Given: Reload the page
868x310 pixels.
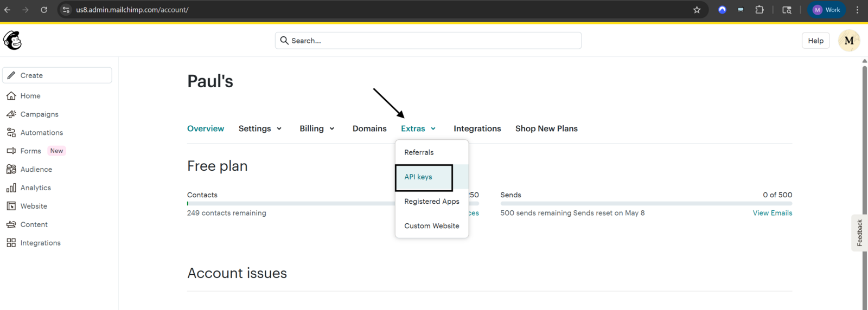Looking at the screenshot, I should pyautogui.click(x=44, y=10).
